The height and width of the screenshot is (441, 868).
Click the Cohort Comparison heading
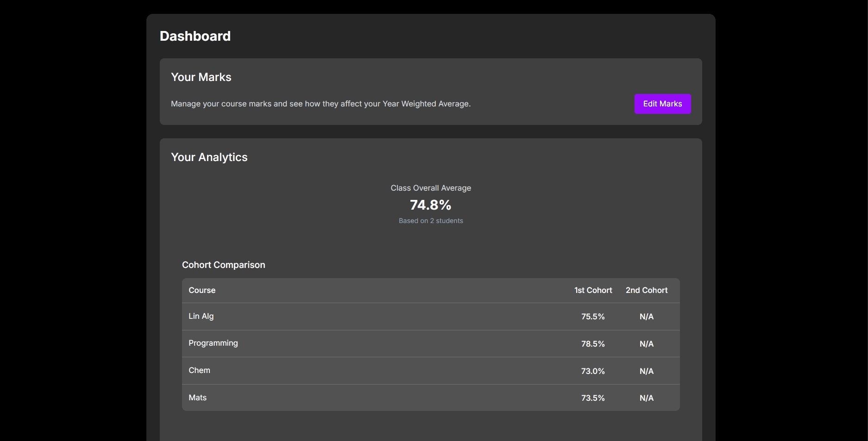[224, 265]
